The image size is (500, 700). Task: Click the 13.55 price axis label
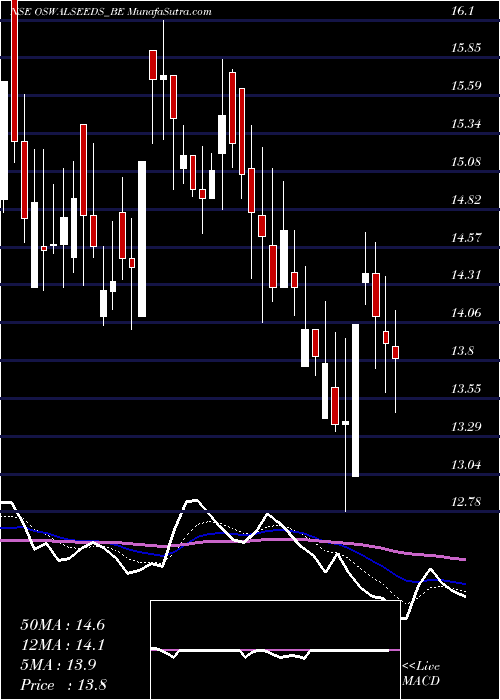(466, 388)
